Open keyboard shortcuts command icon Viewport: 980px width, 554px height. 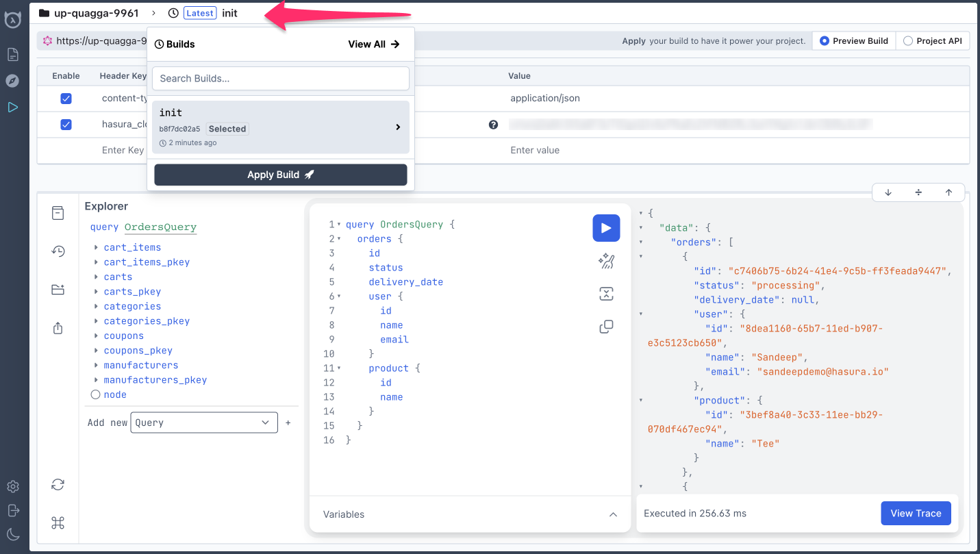pyautogui.click(x=58, y=523)
